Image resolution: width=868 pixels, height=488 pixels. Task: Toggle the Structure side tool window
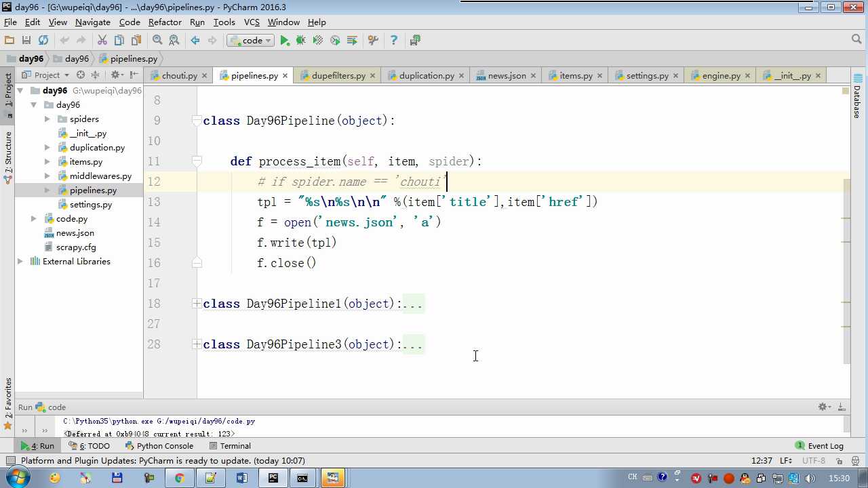8,157
